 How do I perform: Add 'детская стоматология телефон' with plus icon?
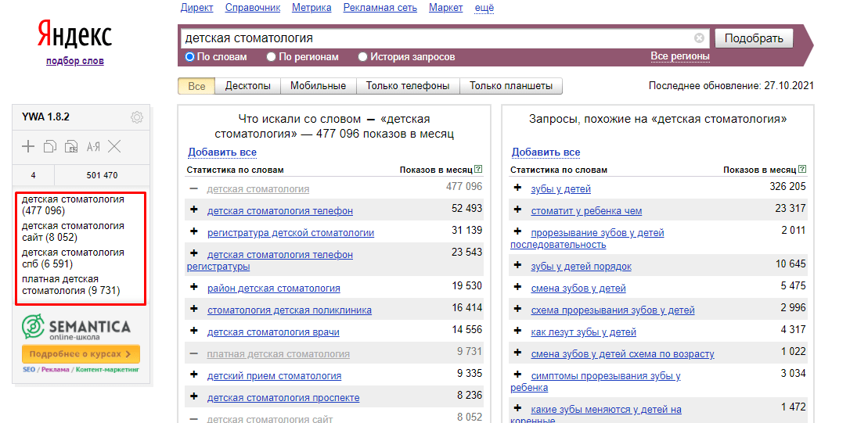[x=194, y=210]
